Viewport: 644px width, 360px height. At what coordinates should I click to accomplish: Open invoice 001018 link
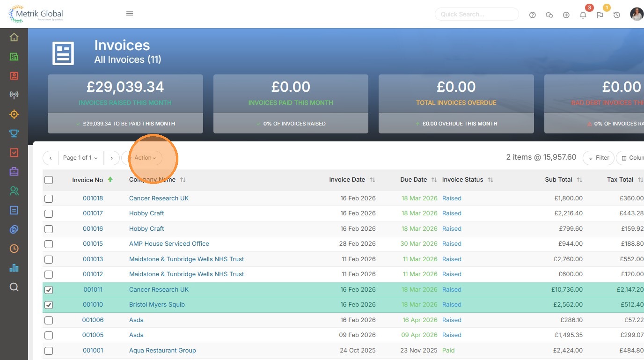pos(93,198)
